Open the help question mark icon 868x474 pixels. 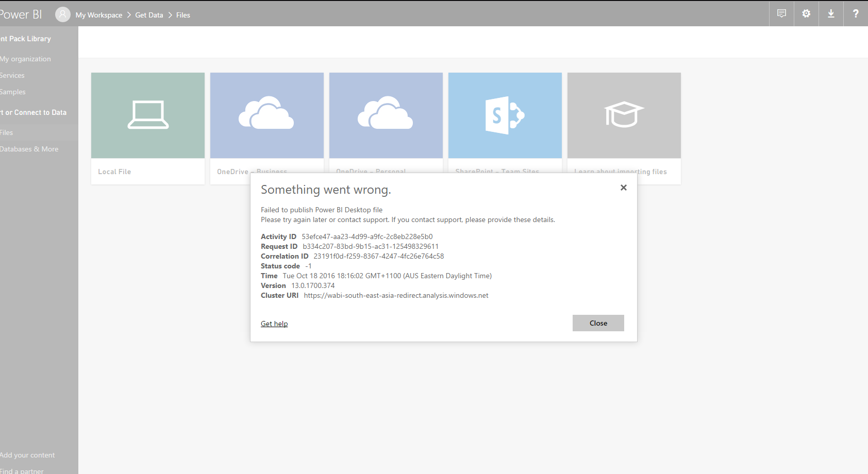click(856, 14)
